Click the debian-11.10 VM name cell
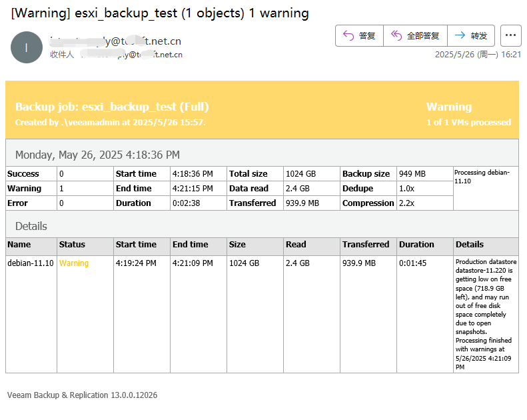The height and width of the screenshot is (420, 527). (x=31, y=263)
